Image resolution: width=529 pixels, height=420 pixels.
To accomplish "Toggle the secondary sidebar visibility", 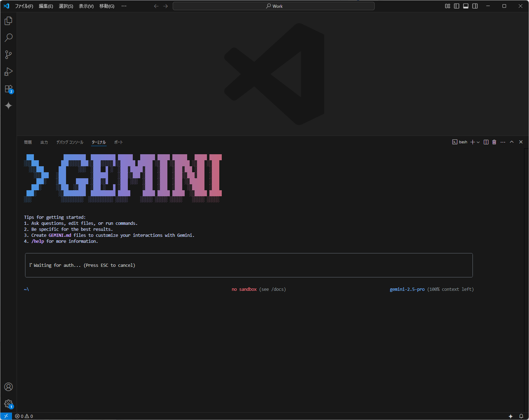I will point(475,6).
